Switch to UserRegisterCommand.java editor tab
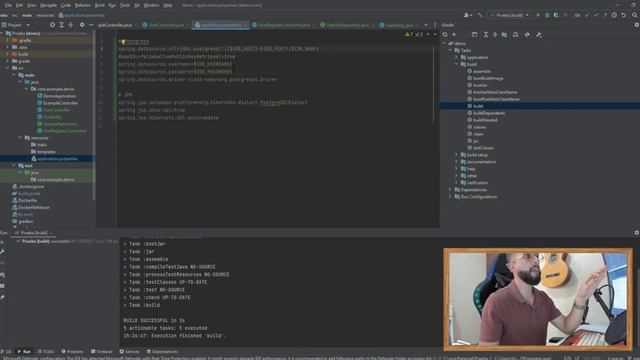Screen dimensions: 640x360 (283, 25)
